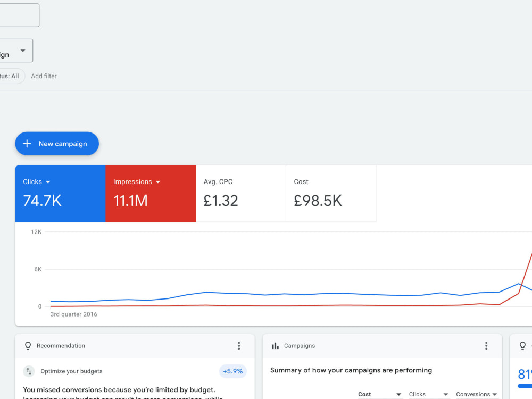
Task: Expand the Impressions metric dropdown
Action: tap(158, 182)
